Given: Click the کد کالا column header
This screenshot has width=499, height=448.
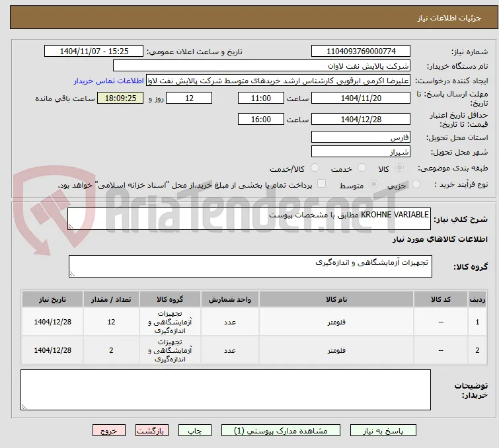Looking at the screenshot, I should [x=441, y=299].
